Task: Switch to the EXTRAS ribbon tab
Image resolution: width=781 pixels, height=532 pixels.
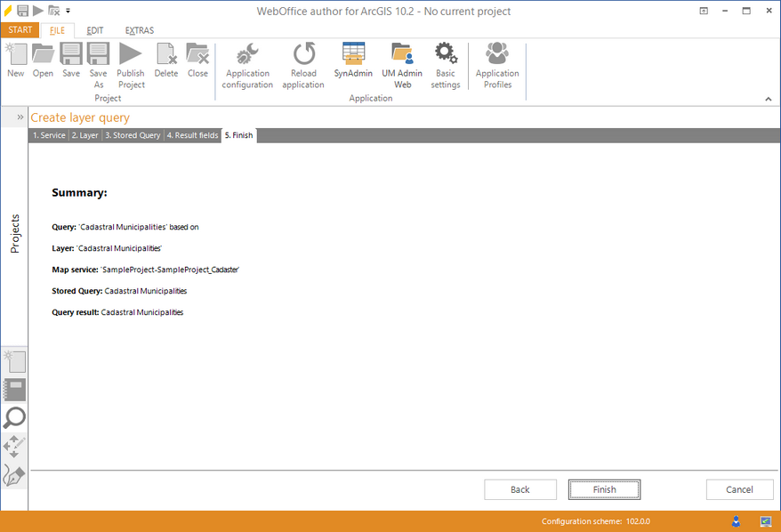Action: click(139, 29)
